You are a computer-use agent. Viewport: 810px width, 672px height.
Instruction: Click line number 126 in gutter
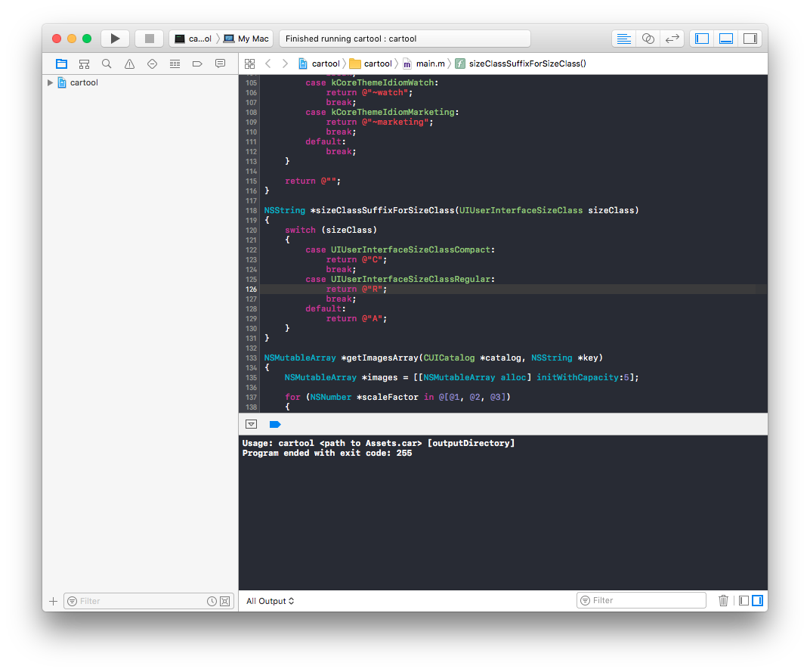[251, 290]
